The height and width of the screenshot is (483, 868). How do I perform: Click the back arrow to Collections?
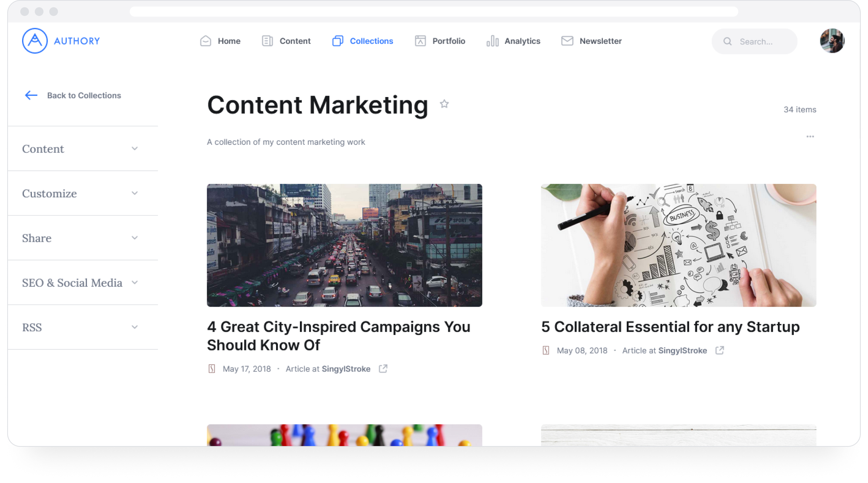31,95
